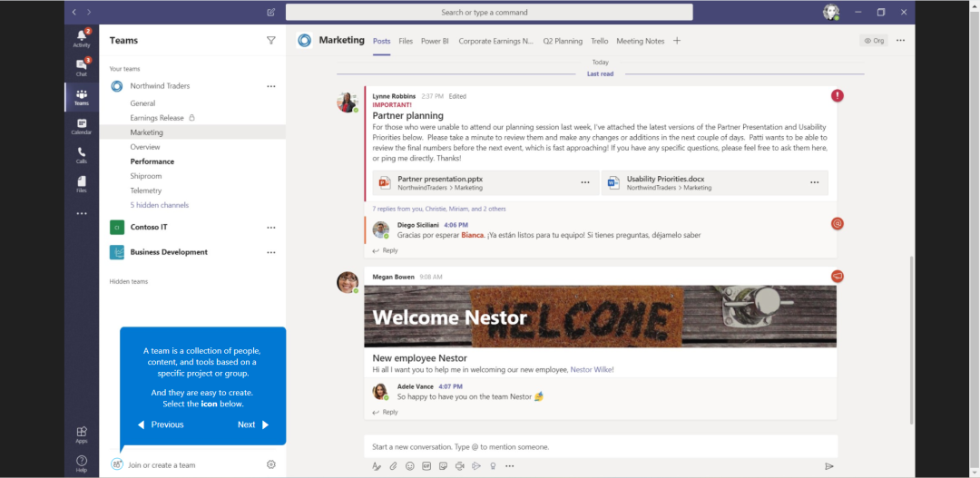Click the Format text icon in compose box
The width and height of the screenshot is (980, 478).
pos(377,465)
